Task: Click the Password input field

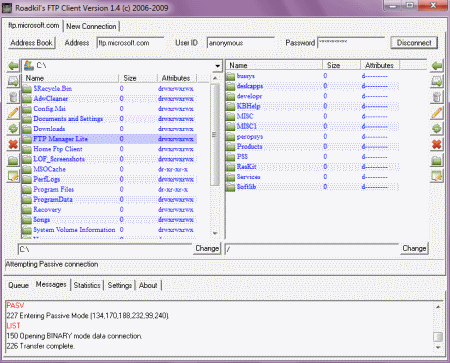Action: pos(351,43)
